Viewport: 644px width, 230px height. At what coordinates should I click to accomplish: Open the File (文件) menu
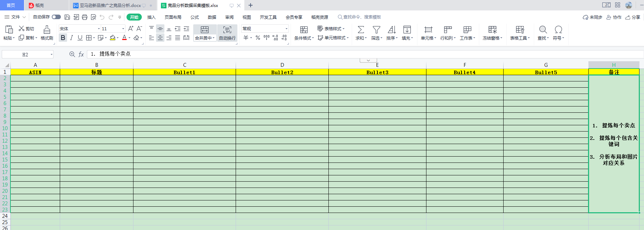(15, 17)
